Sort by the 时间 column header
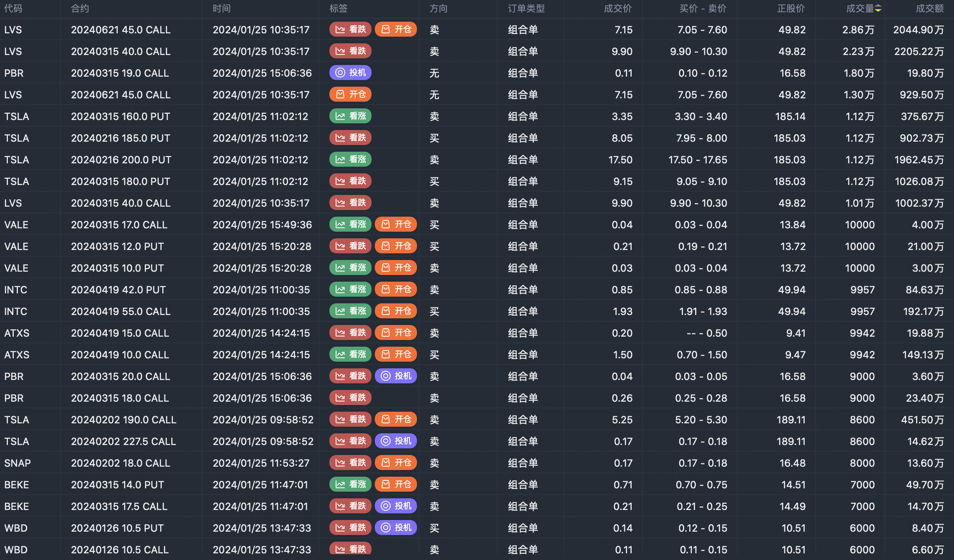Image resolution: width=954 pixels, height=560 pixels. click(221, 9)
